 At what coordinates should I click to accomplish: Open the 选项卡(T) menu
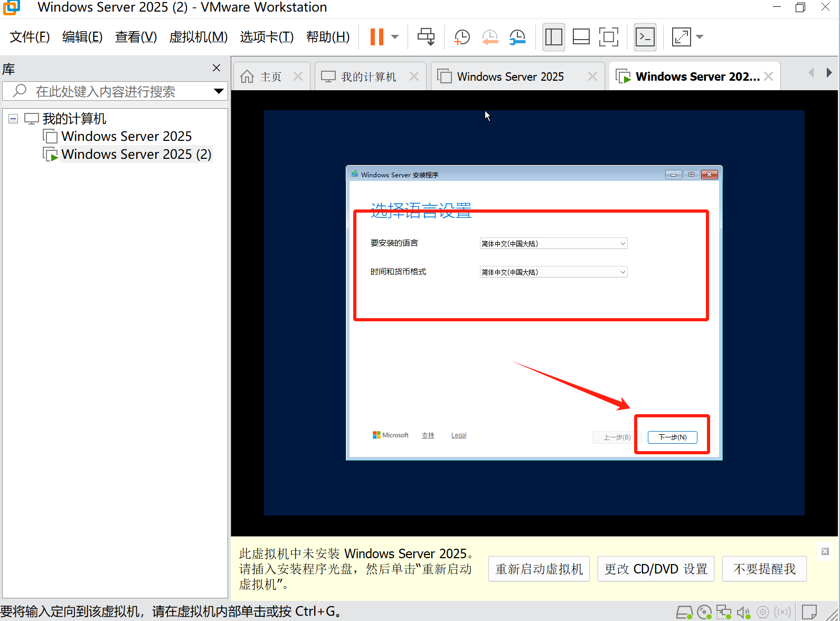coord(267,37)
